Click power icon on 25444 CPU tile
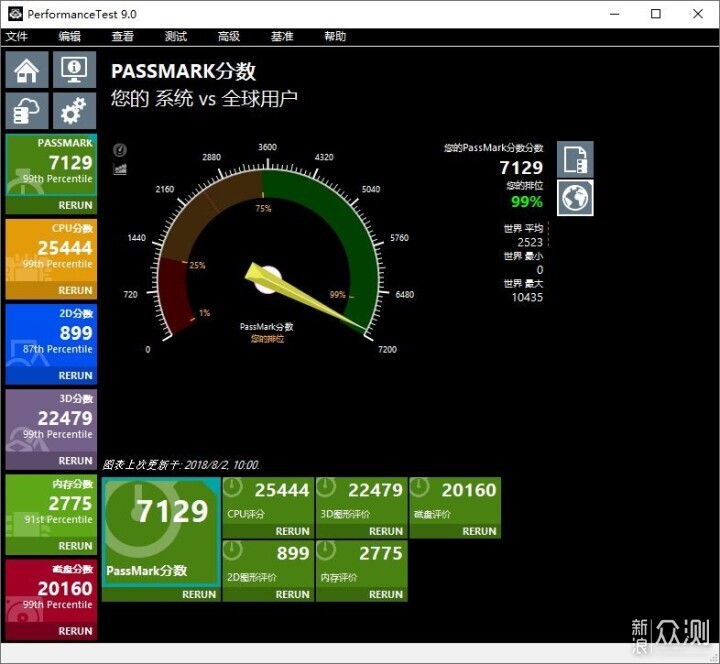The width and height of the screenshot is (720, 664). 233,487
